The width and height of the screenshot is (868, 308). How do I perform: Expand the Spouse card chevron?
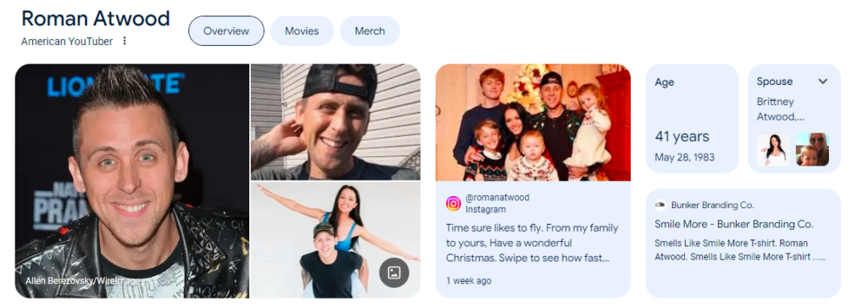[822, 81]
